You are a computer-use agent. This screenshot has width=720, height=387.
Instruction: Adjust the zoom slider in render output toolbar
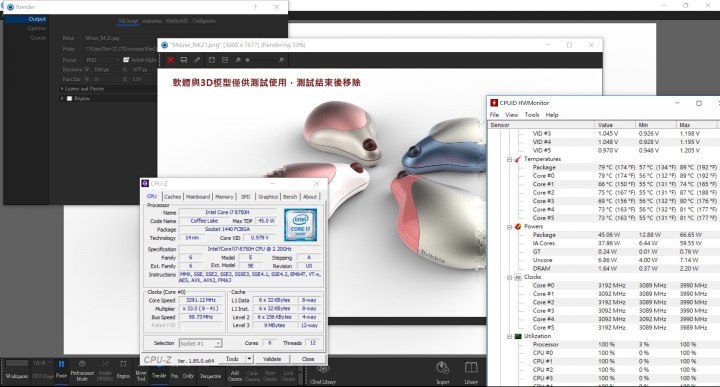point(259,60)
